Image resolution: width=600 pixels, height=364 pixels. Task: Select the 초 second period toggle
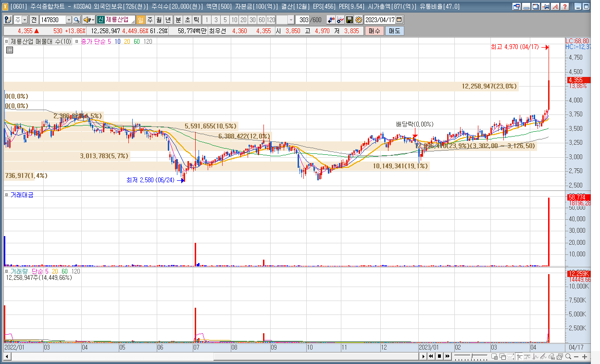tap(187, 20)
